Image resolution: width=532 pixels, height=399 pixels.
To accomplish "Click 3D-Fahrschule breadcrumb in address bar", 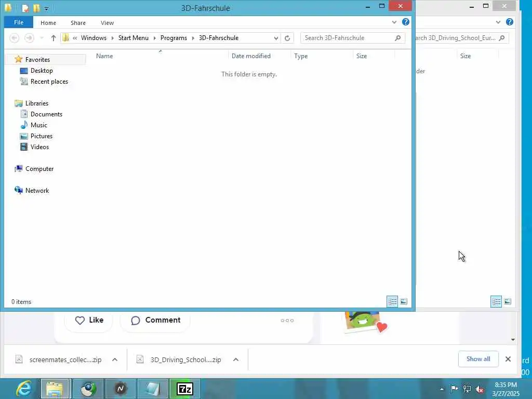I will tap(219, 38).
